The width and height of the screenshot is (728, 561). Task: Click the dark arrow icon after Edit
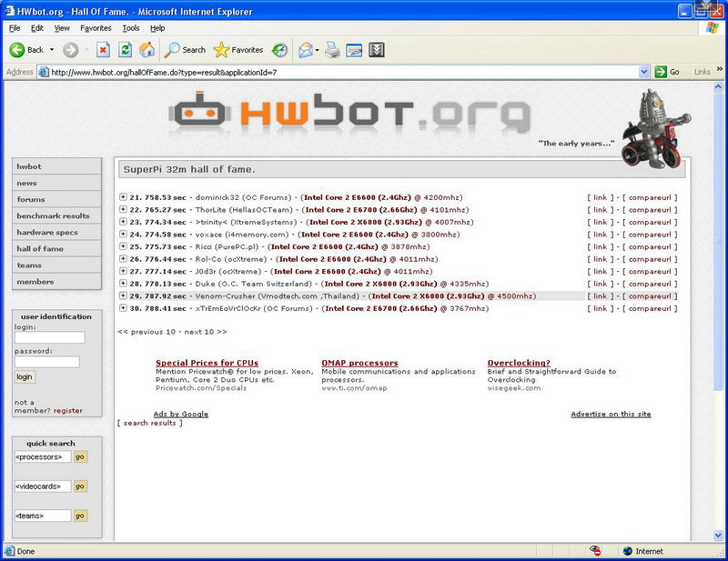tap(377, 50)
